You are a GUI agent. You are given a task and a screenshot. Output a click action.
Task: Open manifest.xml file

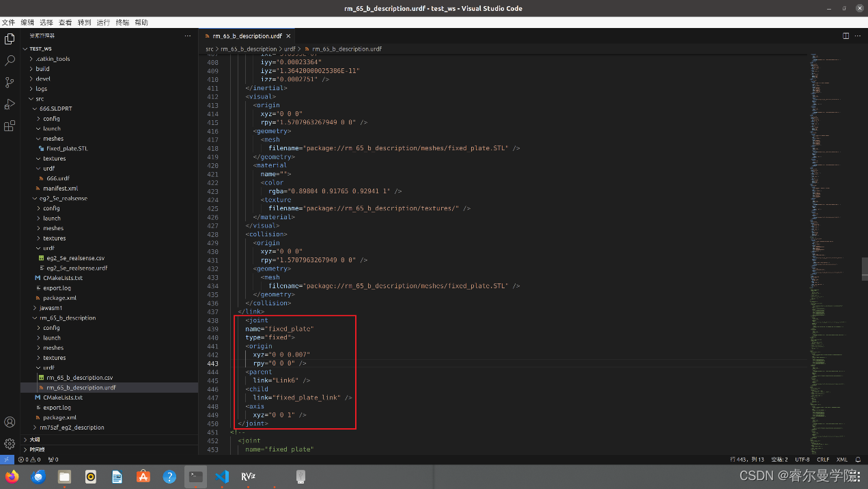(x=109, y=188)
